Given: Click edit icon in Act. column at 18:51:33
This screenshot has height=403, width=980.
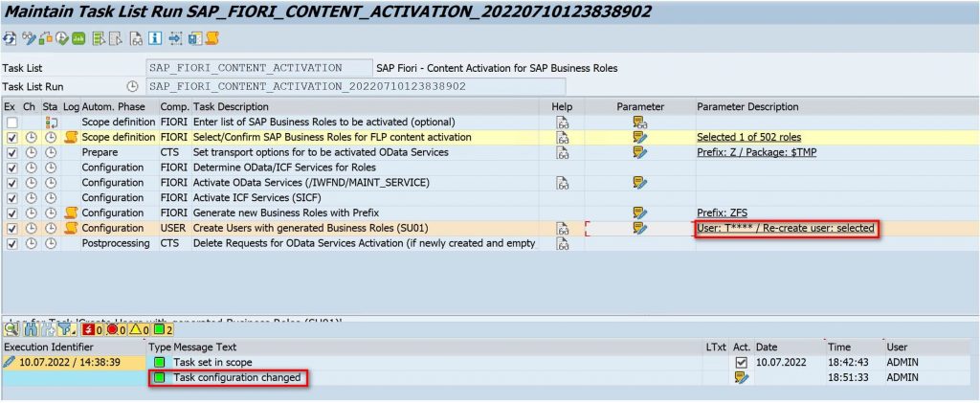Looking at the screenshot, I should pyautogui.click(x=742, y=377).
